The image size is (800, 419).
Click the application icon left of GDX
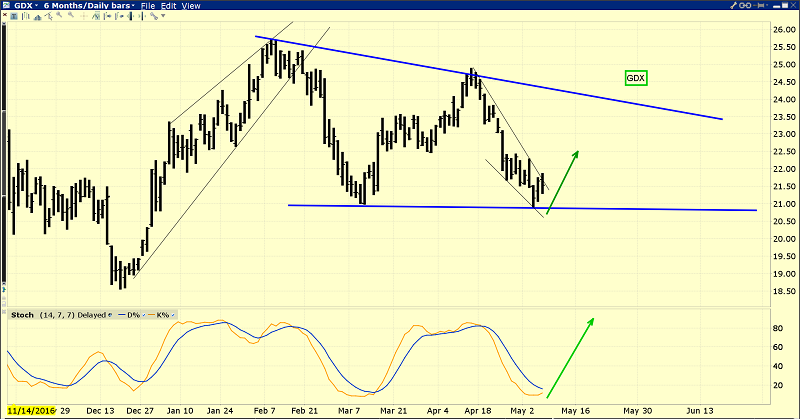(7, 7)
